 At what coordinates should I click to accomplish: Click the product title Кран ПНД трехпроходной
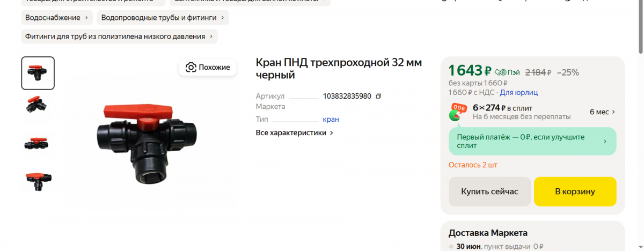(x=339, y=69)
